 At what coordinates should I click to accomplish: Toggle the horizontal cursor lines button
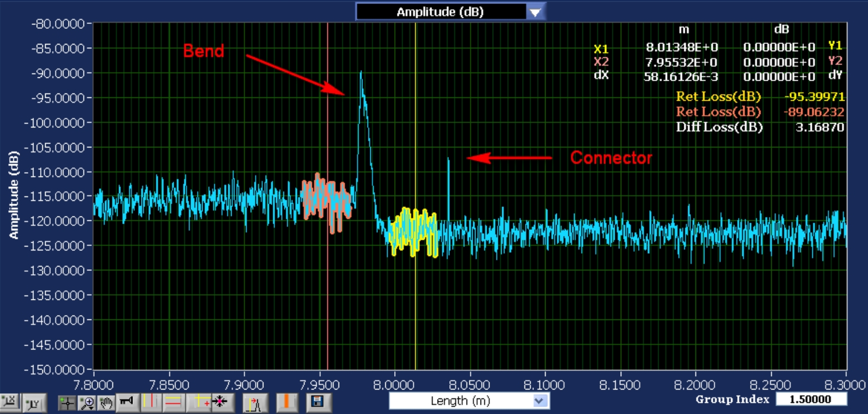[173, 402]
